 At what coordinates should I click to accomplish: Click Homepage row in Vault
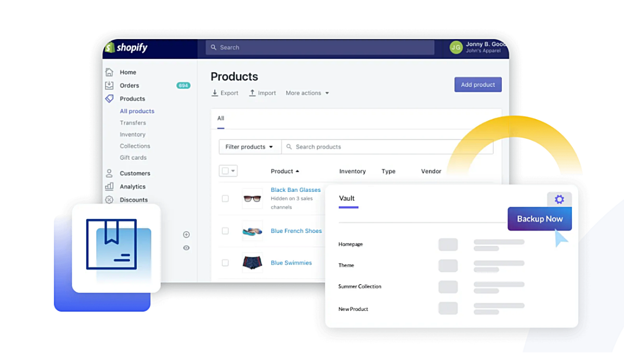pos(432,244)
